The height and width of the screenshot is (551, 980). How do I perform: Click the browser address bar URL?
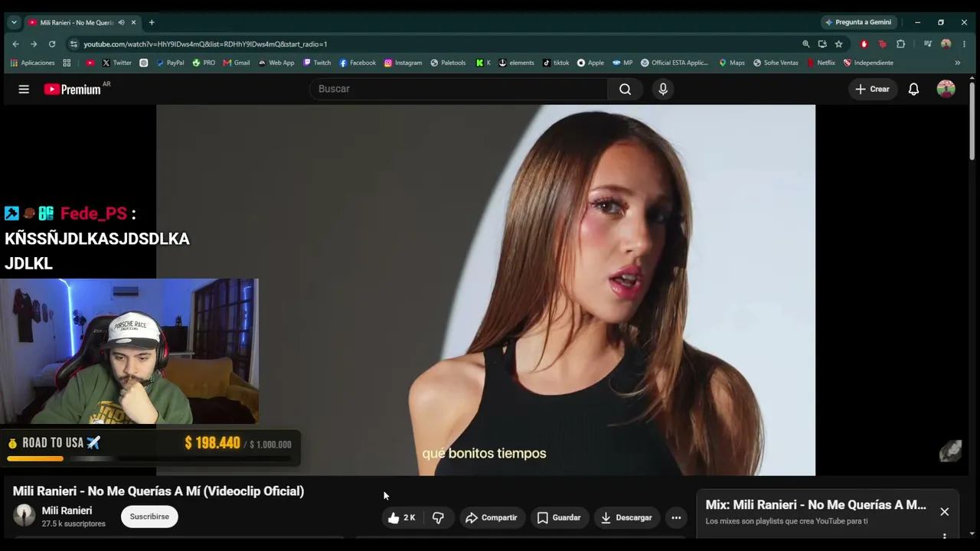pyautogui.click(x=205, y=44)
